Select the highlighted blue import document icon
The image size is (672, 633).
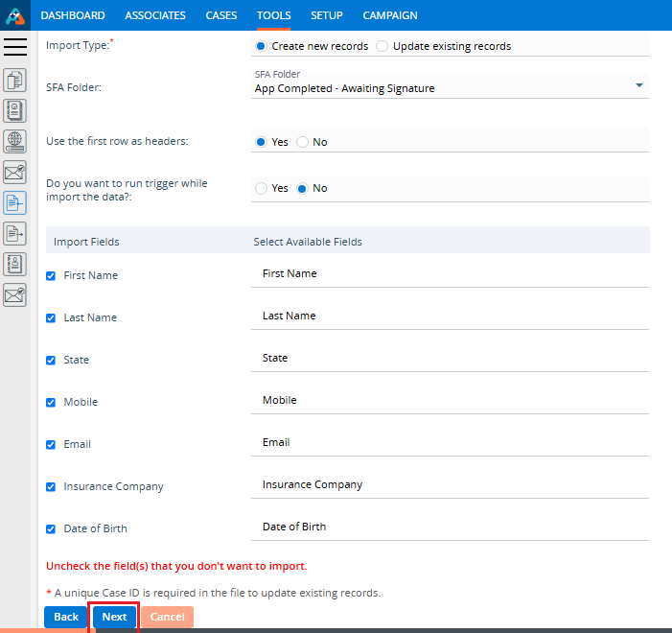(15, 202)
